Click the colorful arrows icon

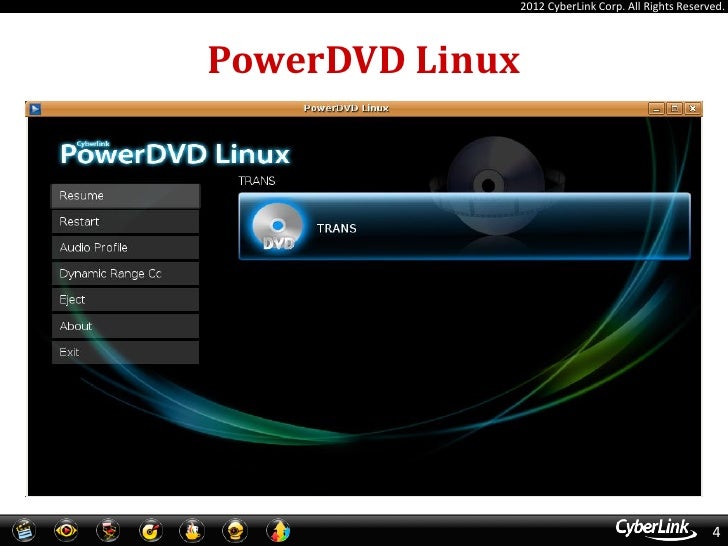(x=278, y=531)
